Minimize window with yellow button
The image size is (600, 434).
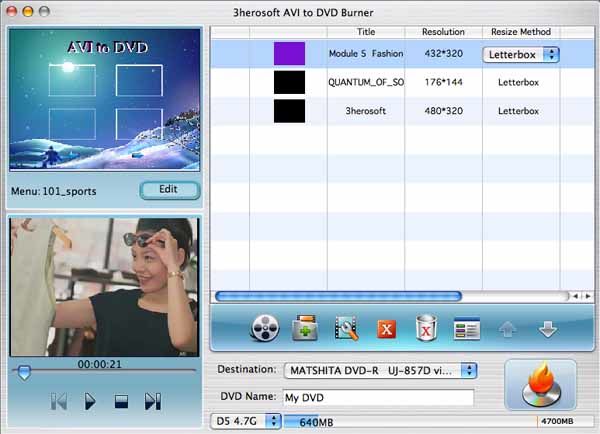[28, 11]
